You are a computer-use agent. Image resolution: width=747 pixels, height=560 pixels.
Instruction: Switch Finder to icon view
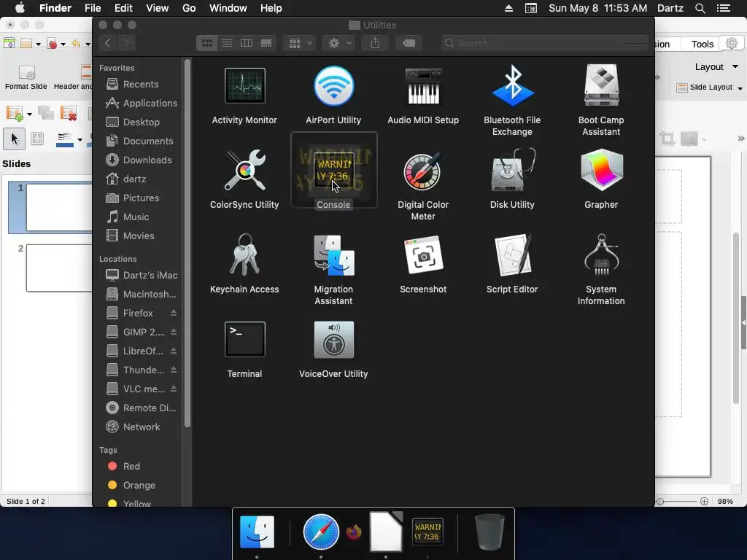(206, 43)
